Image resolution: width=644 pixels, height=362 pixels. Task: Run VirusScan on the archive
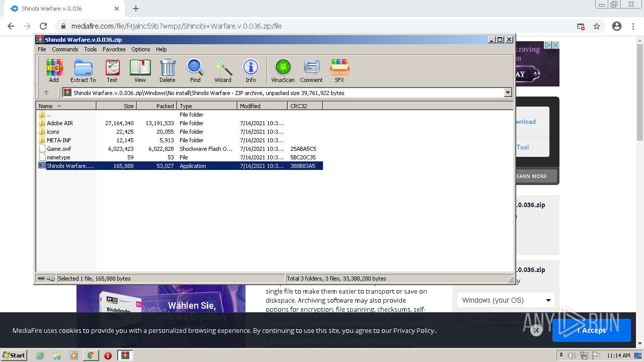pyautogui.click(x=283, y=70)
